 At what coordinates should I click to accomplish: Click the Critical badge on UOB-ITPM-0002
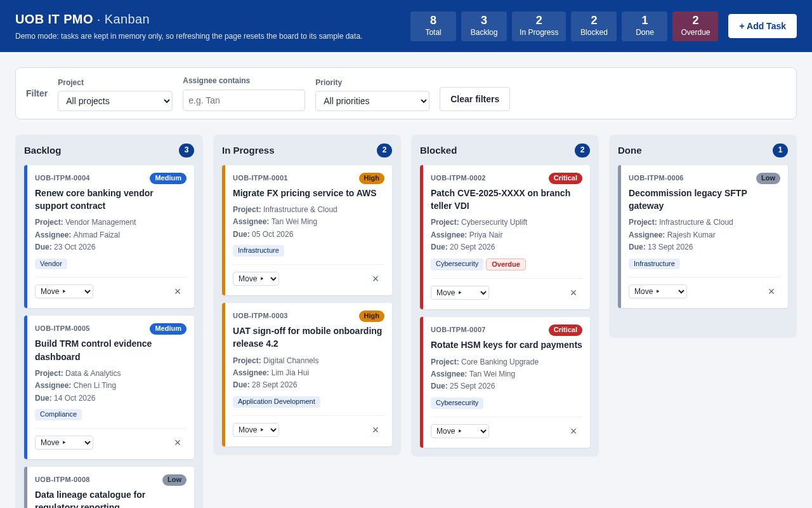[x=565, y=178]
